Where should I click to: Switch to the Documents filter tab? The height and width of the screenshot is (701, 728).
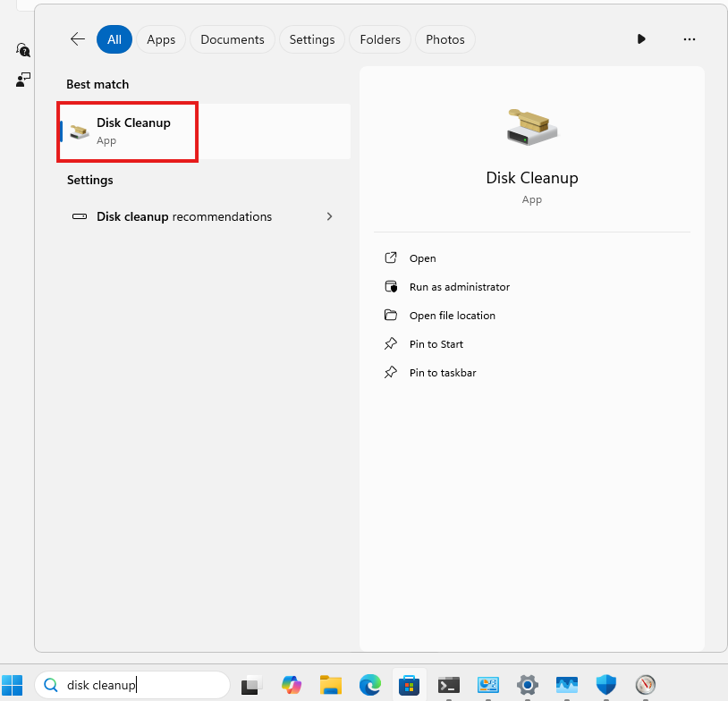click(x=233, y=39)
